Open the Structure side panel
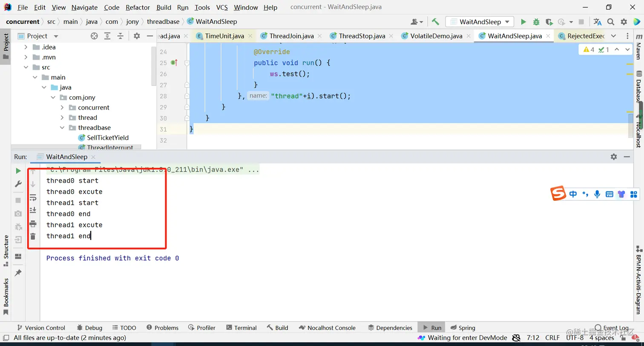644x346 pixels. point(6,251)
